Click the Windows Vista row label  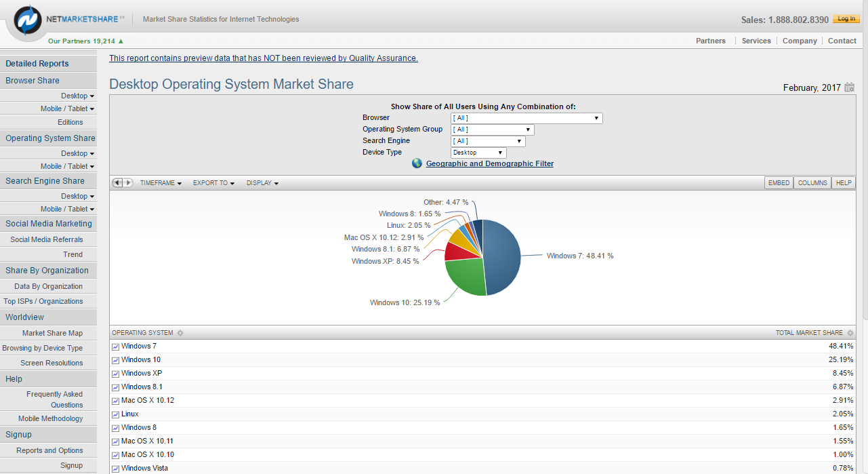(x=145, y=468)
